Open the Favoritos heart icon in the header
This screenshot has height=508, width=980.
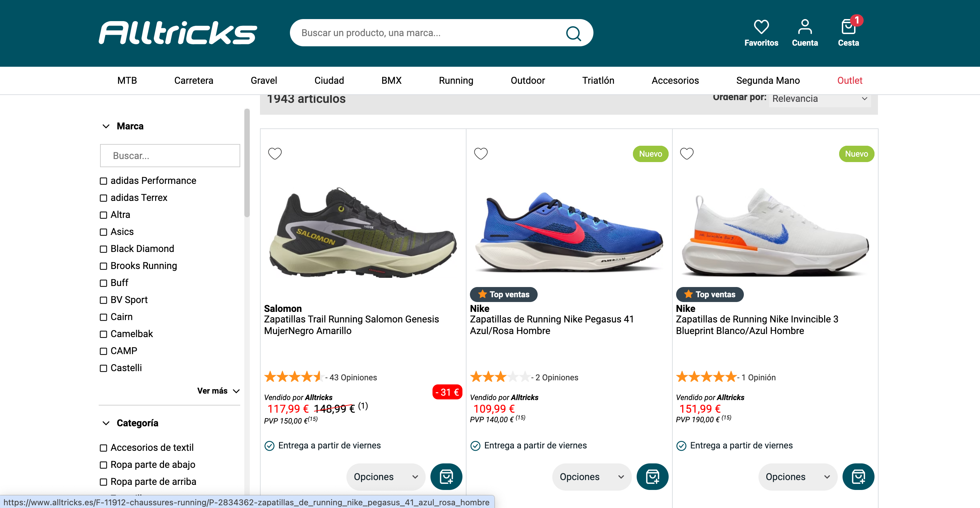761,27
